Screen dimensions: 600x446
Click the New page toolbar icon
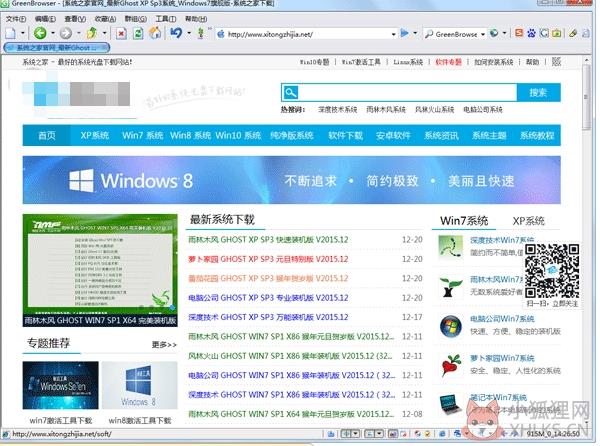pyautogui.click(x=11, y=33)
